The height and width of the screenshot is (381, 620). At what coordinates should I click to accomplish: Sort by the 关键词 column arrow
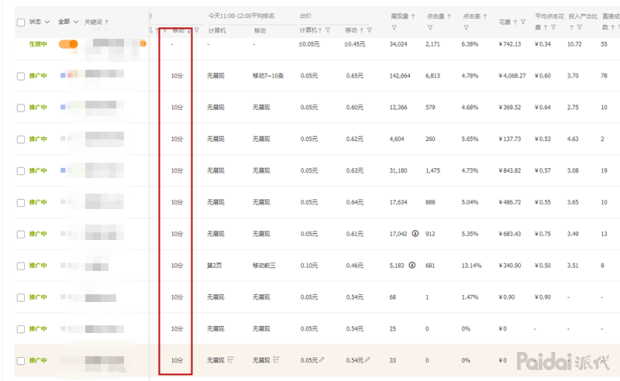106,22
